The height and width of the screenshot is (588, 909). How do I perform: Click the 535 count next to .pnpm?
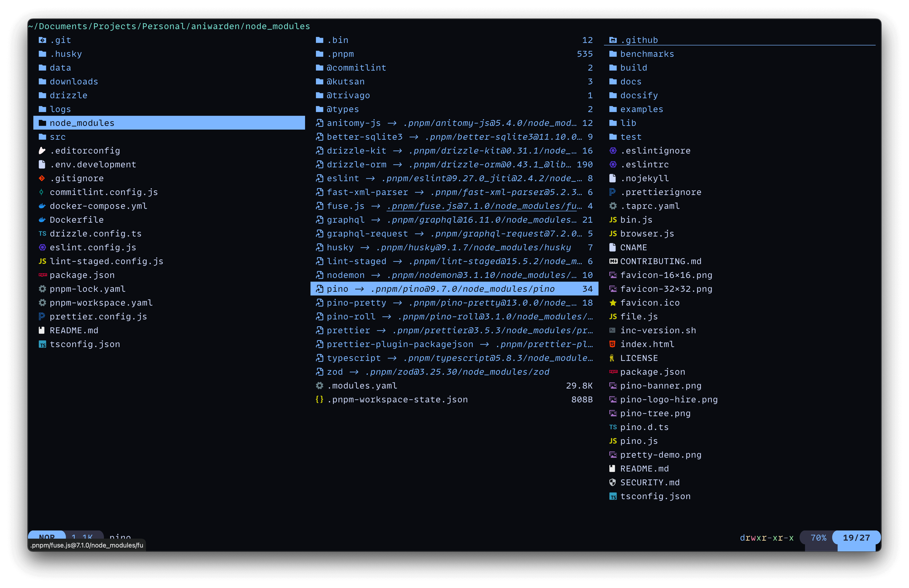(585, 54)
